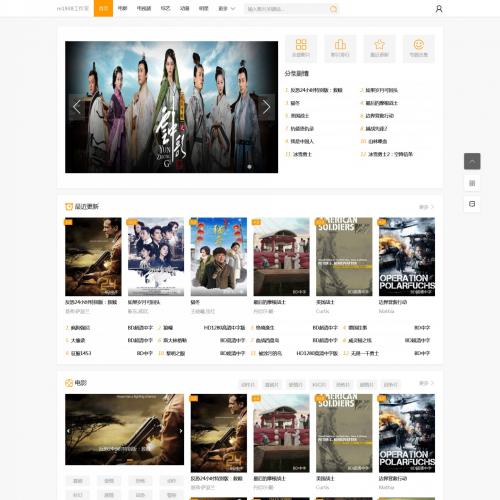Open the Operation Polarfuchs poster in latest updates
Screen dimensions: 500x500
407,257
